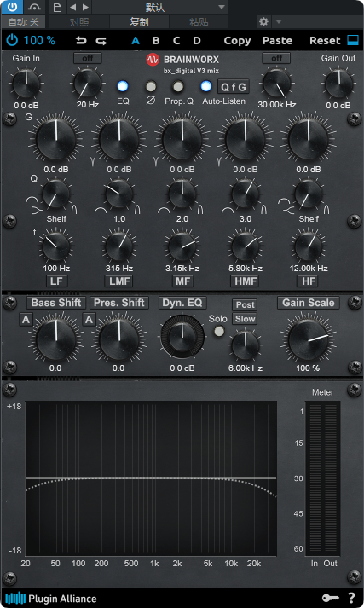
Task: Select settings slot B
Action: click(156, 40)
